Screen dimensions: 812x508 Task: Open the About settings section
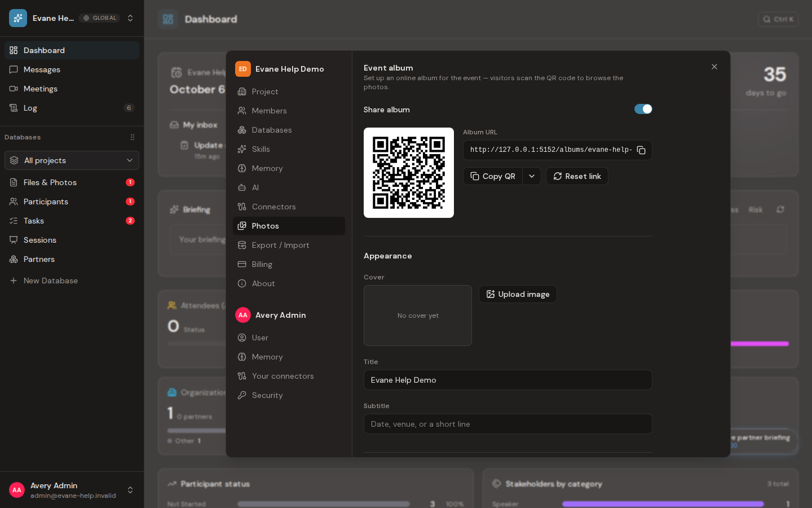click(289, 283)
